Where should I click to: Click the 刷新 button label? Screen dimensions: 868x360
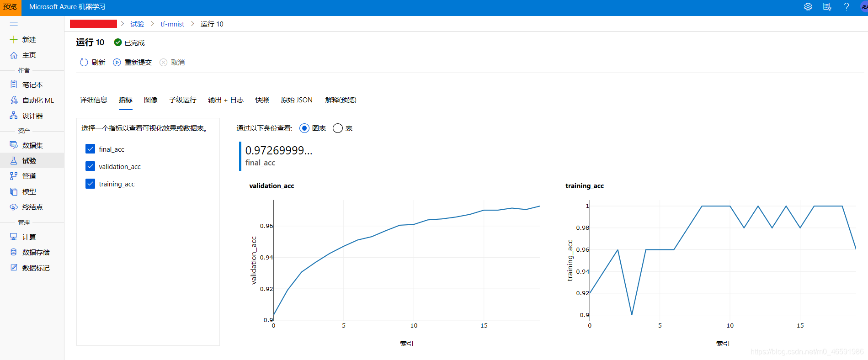98,62
